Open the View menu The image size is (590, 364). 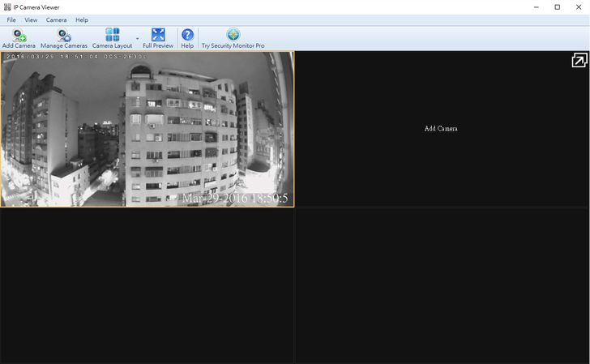tap(31, 20)
